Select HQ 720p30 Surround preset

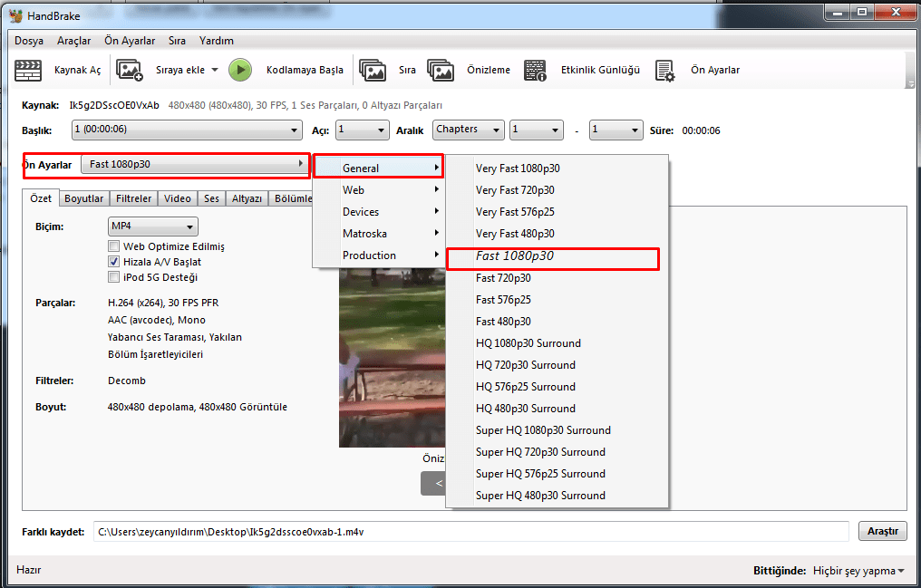coord(557,364)
